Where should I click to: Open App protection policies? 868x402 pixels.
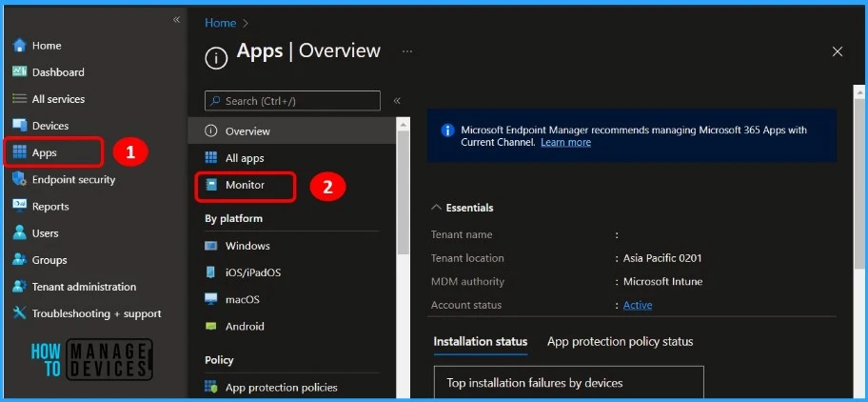click(281, 387)
